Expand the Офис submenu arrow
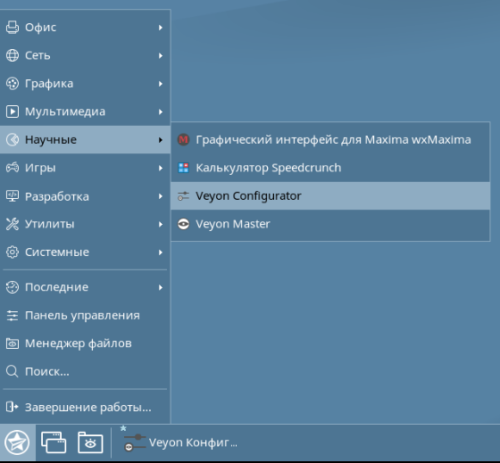Viewport: 500px width, 463px height. (161, 27)
